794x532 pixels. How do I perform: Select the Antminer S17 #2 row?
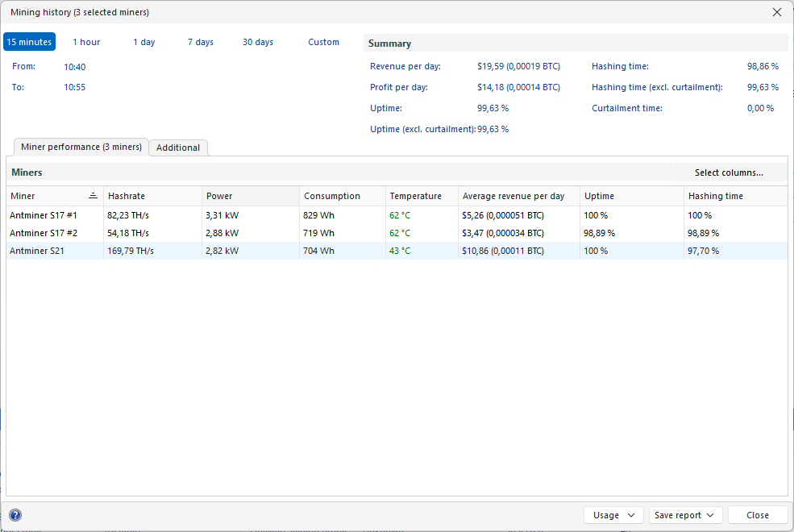pos(397,233)
